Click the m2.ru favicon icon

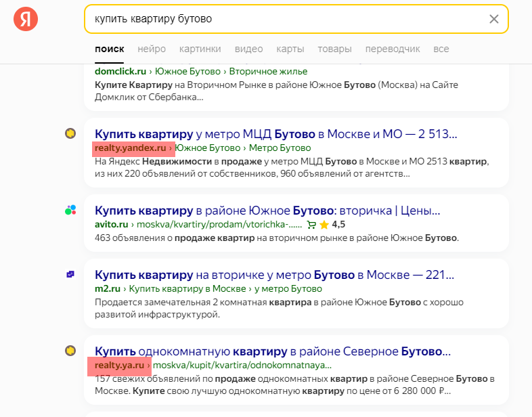pos(70,274)
